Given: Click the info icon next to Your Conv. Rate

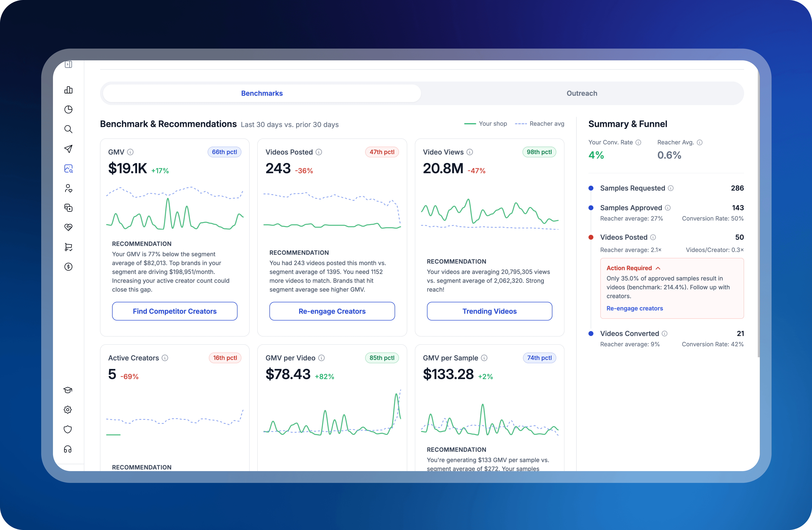Looking at the screenshot, I should [x=638, y=142].
